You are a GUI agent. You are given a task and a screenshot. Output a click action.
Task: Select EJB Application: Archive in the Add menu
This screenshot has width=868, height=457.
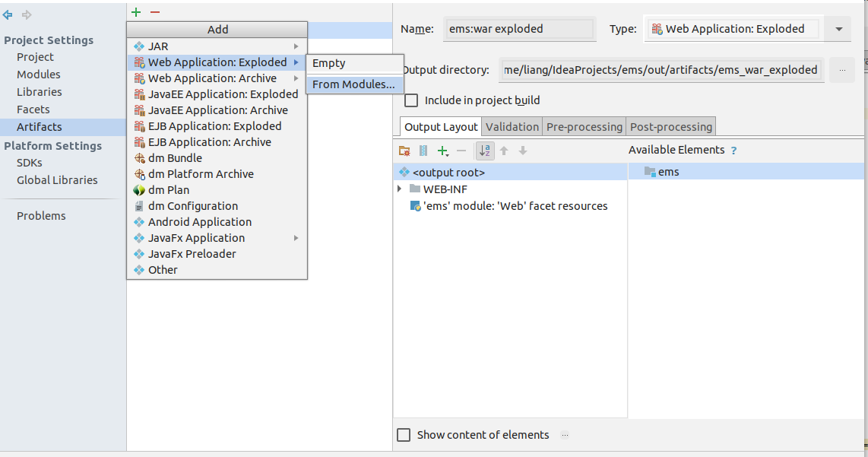(x=217, y=142)
